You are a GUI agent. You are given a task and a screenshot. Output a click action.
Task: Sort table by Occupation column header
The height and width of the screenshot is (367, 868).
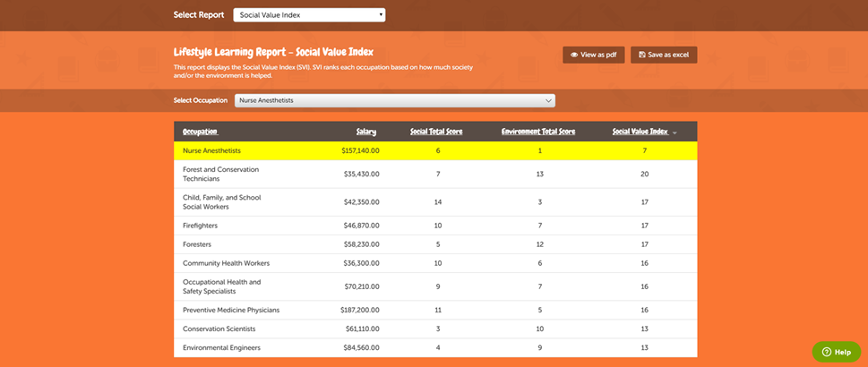coord(200,132)
